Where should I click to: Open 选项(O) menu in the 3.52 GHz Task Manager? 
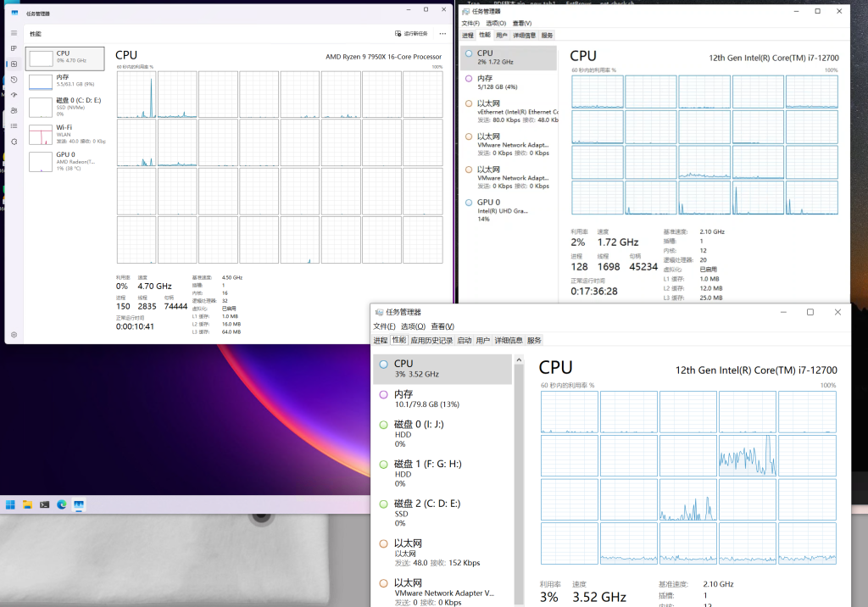[x=413, y=326]
